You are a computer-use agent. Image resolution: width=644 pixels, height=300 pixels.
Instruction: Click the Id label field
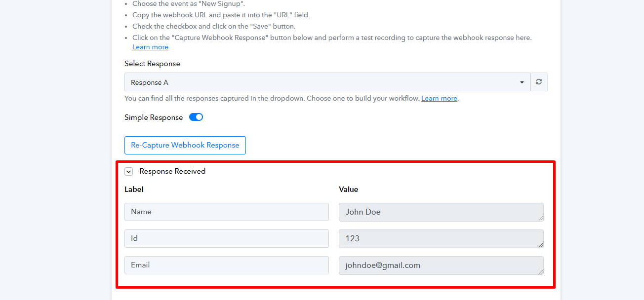coord(227,238)
